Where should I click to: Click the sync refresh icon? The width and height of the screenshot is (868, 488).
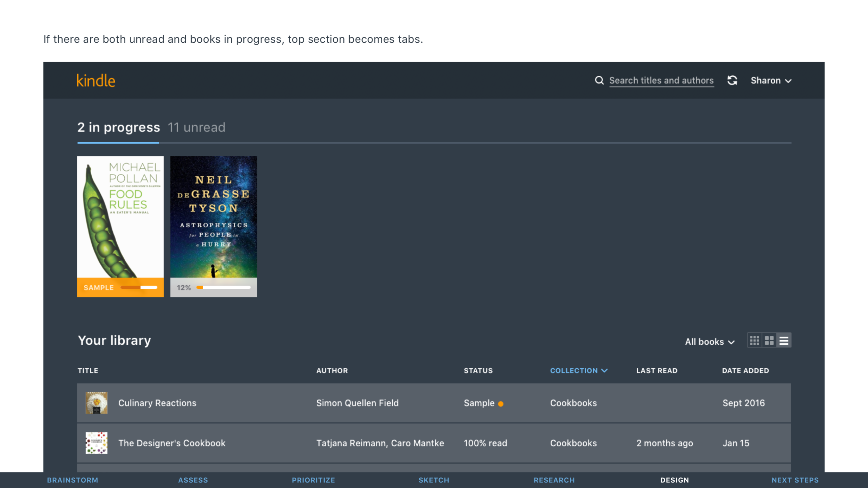(732, 81)
